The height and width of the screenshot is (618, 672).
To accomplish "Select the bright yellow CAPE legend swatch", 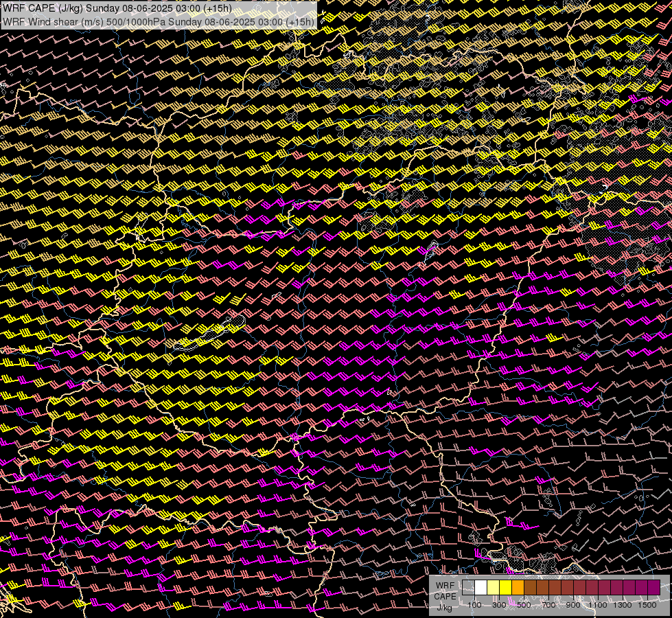I will pyautogui.click(x=506, y=588).
